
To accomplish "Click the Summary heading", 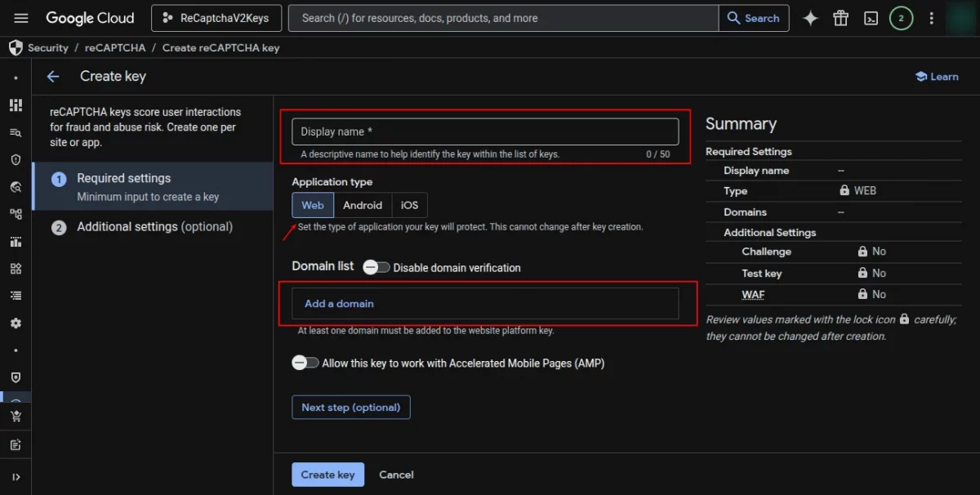I will click(x=741, y=124).
